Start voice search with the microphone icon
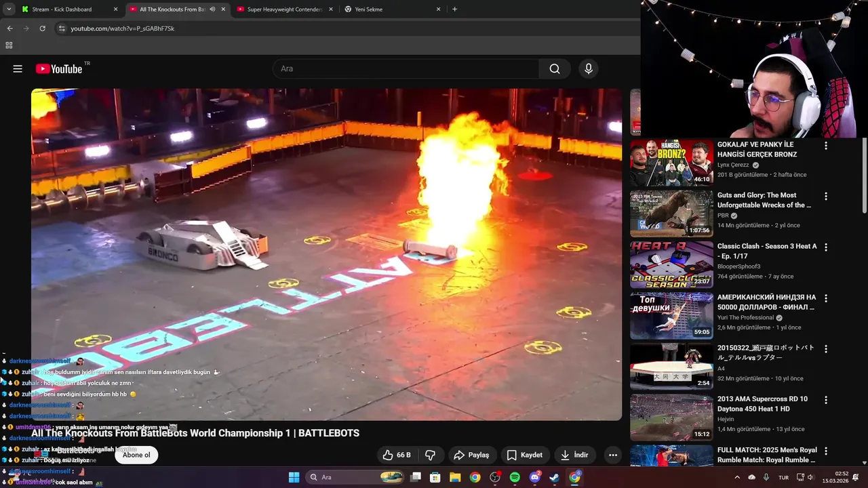 589,68
